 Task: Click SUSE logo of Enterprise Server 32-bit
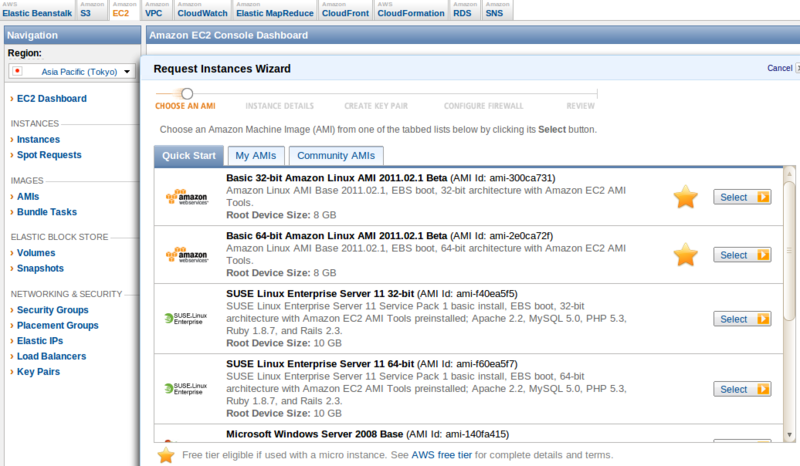186,318
